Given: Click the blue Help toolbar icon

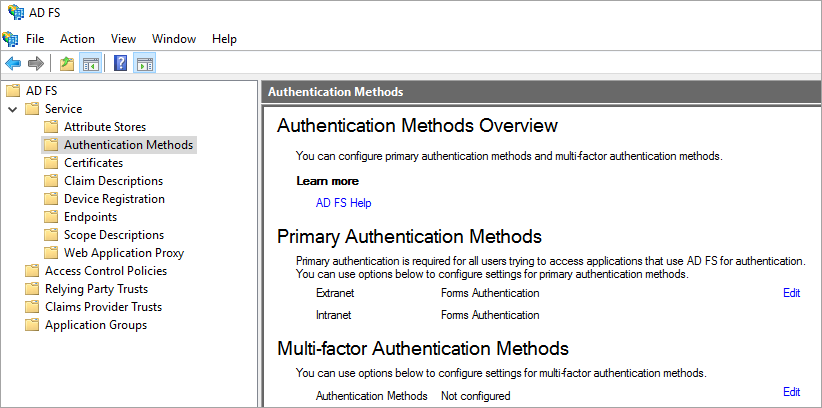Looking at the screenshot, I should tap(120, 64).
